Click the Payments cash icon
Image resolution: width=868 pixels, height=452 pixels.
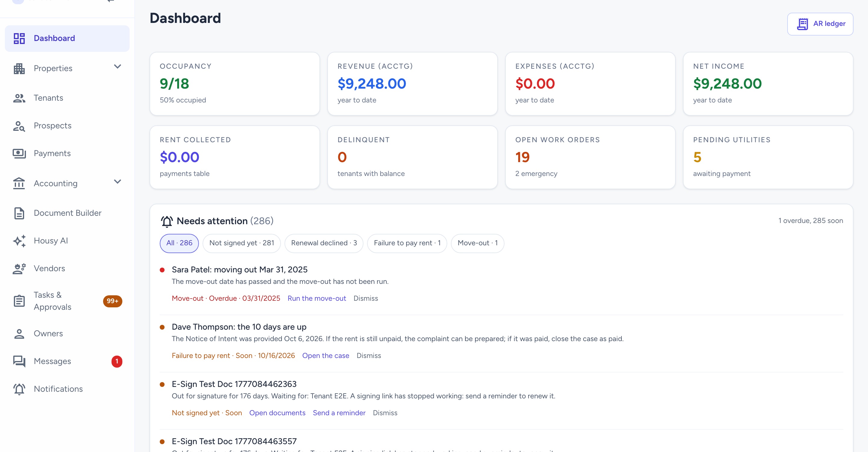(x=19, y=154)
